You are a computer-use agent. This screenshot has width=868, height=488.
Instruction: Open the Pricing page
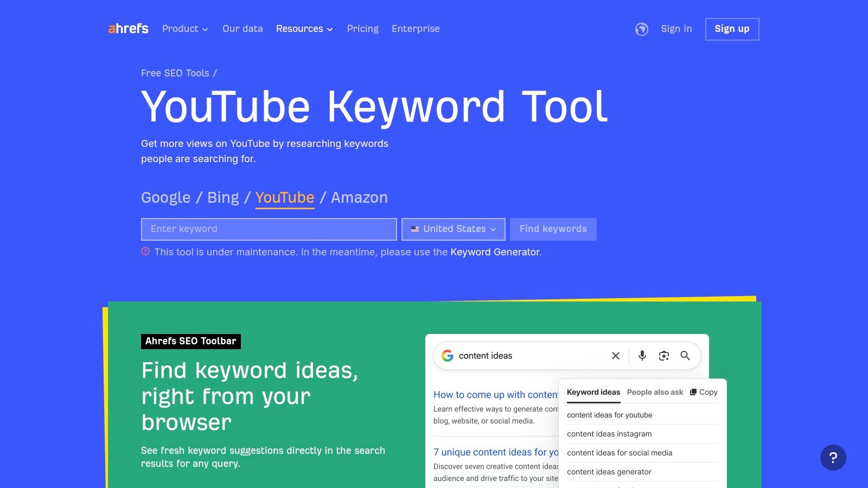click(362, 29)
